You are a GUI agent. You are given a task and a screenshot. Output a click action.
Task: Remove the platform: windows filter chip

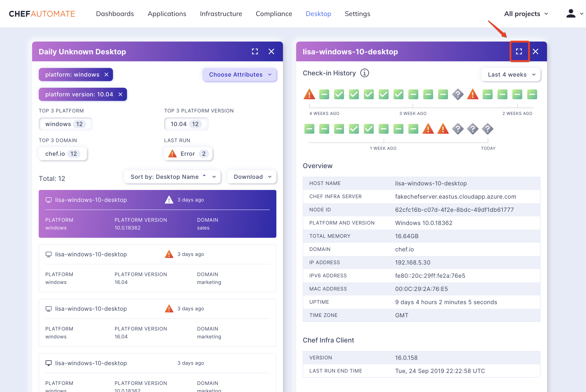[x=106, y=75]
